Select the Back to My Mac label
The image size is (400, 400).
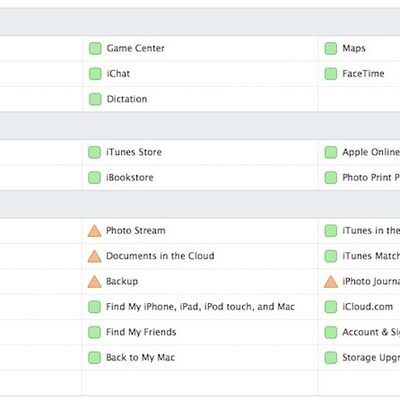(x=140, y=357)
